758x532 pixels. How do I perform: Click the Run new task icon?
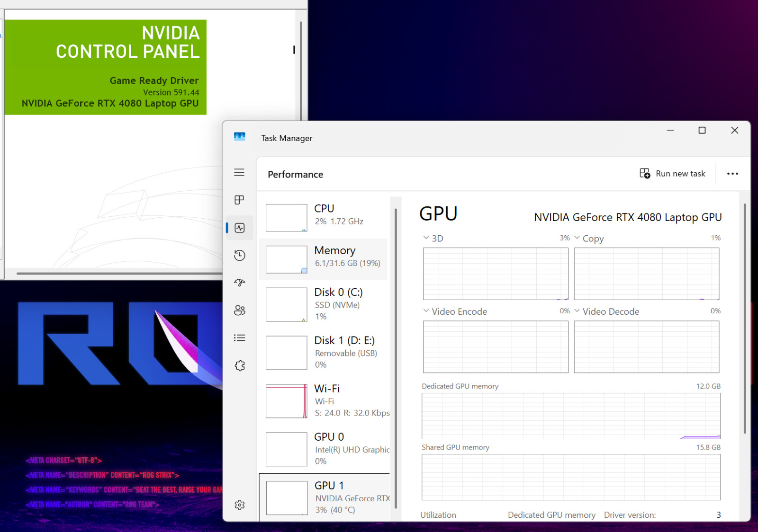pyautogui.click(x=645, y=174)
